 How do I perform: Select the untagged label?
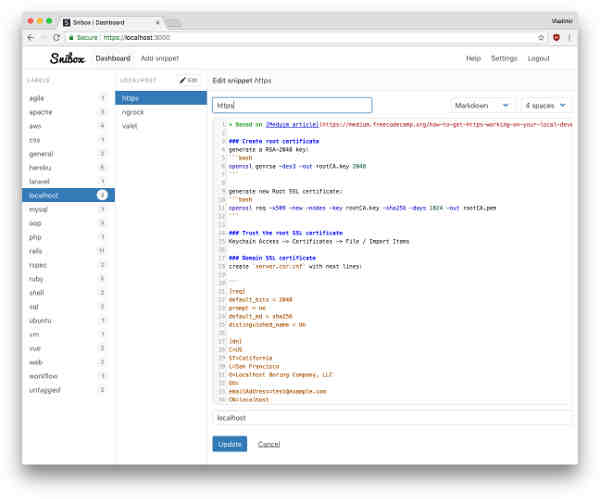68,390
